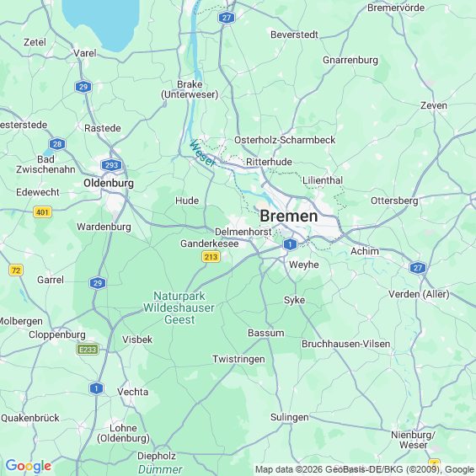Image resolution: width=476 pixels, height=476 pixels.
Task: Select the Cloppenburg town label
Action: [57, 334]
